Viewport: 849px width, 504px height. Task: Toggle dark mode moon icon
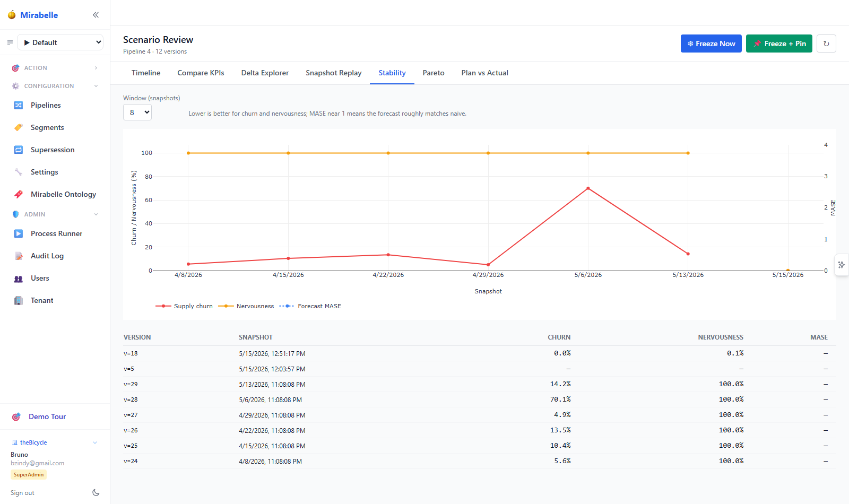pos(96,492)
